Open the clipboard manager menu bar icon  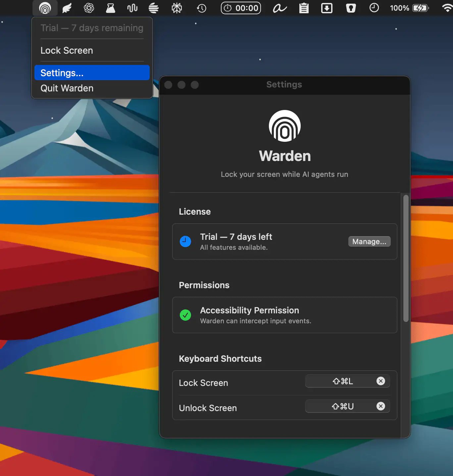click(304, 8)
